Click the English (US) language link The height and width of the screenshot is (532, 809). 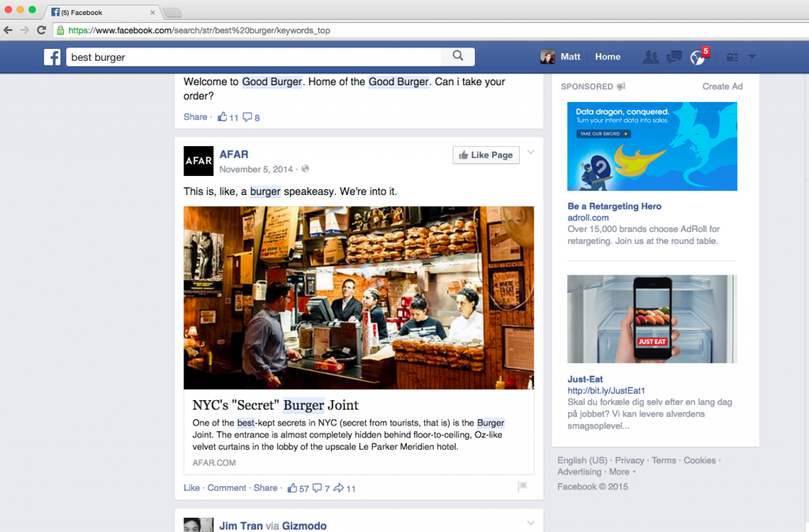click(582, 460)
